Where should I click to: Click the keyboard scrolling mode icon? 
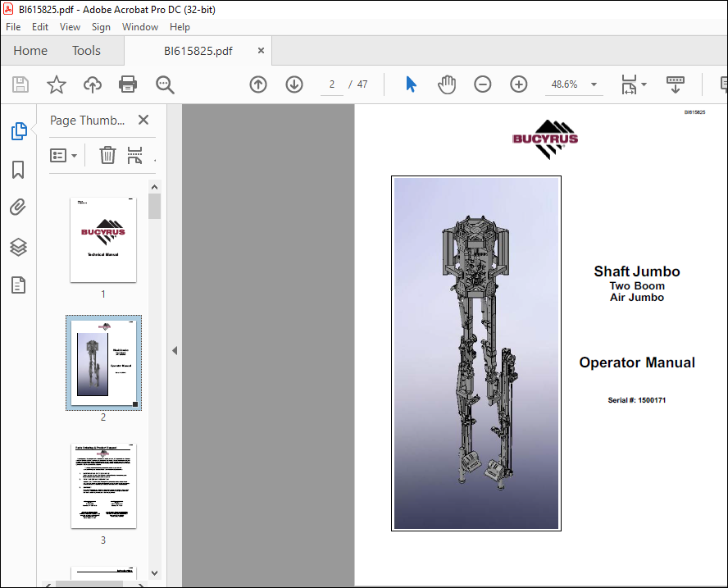[x=675, y=84]
